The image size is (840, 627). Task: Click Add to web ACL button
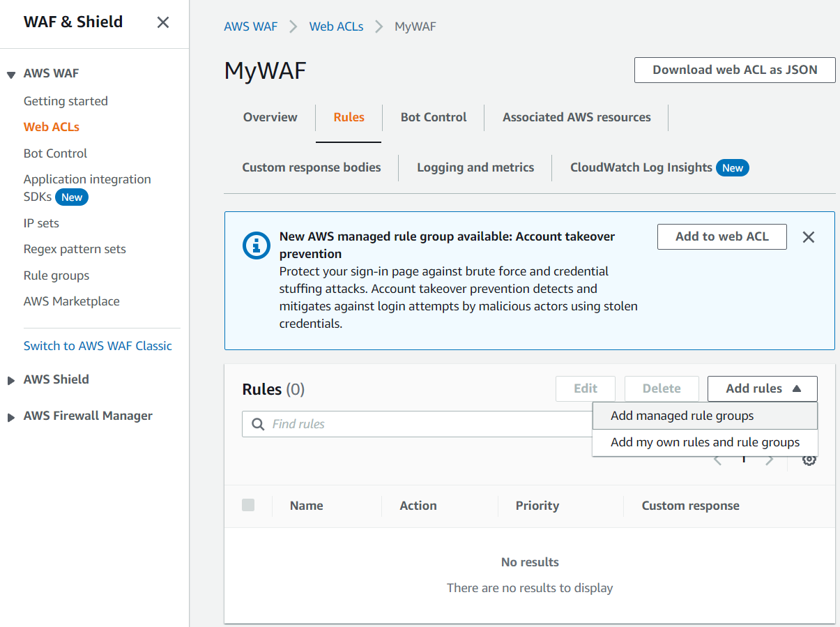[722, 236]
